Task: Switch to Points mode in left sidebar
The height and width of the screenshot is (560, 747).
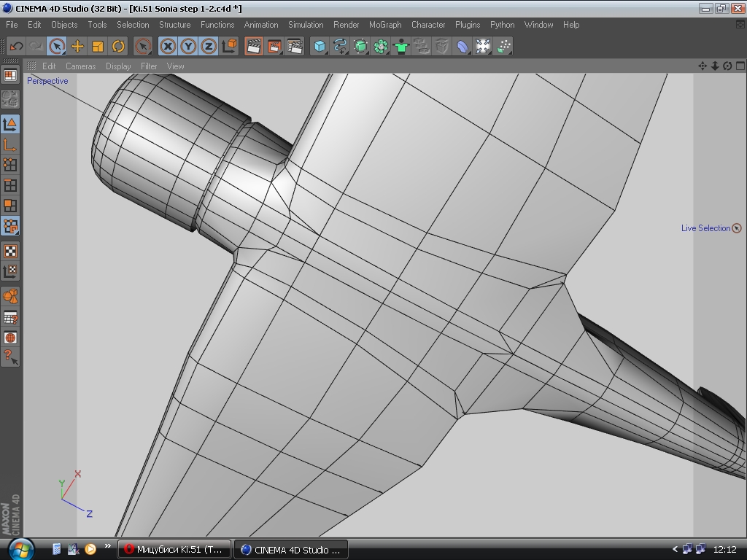Action: click(x=10, y=165)
